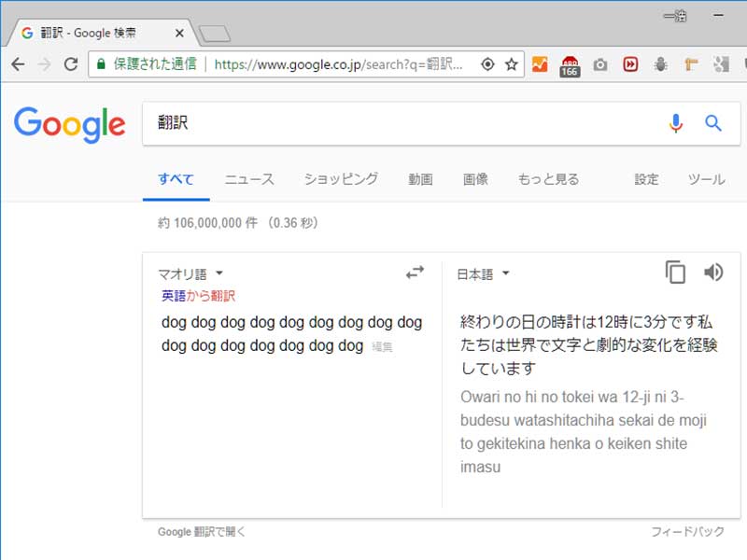
Task: Open the orange chart extension icon
Action: tap(540, 64)
